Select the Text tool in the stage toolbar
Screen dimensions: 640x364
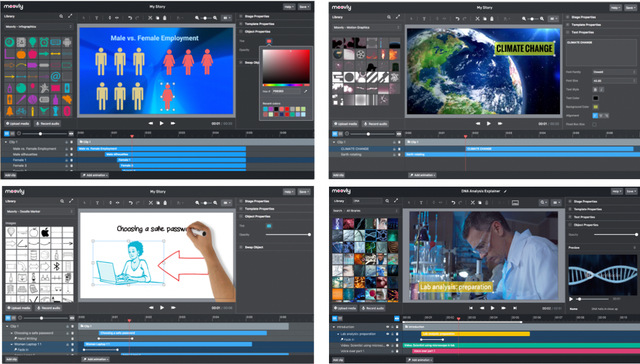click(x=97, y=17)
